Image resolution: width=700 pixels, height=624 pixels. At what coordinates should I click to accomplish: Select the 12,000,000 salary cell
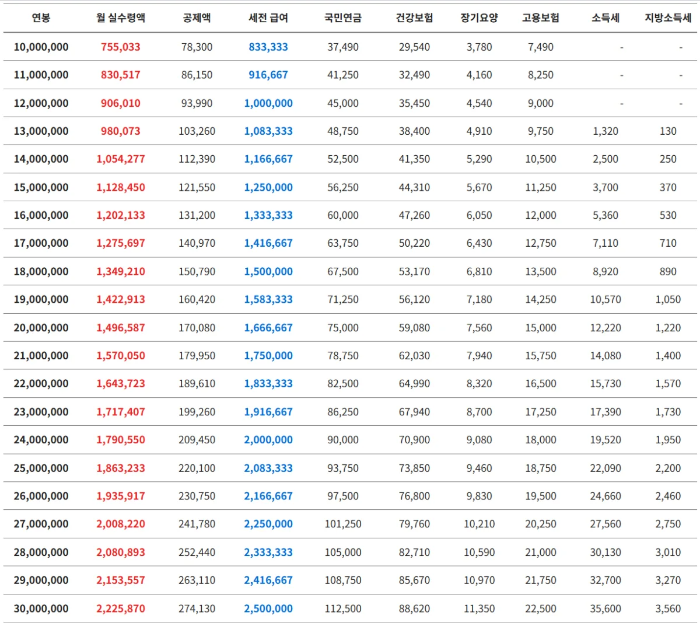click(41, 103)
